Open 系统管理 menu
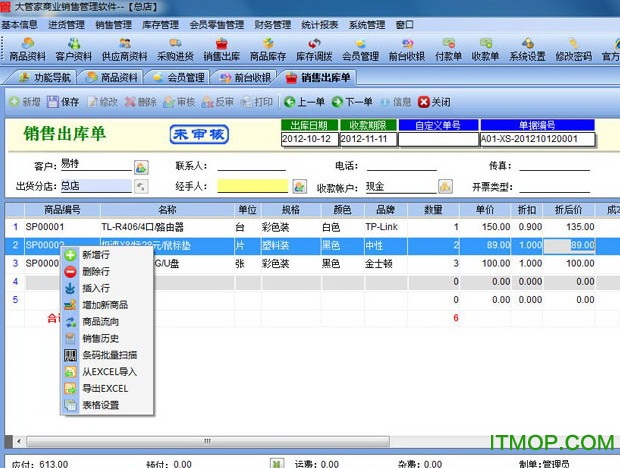 (367, 25)
